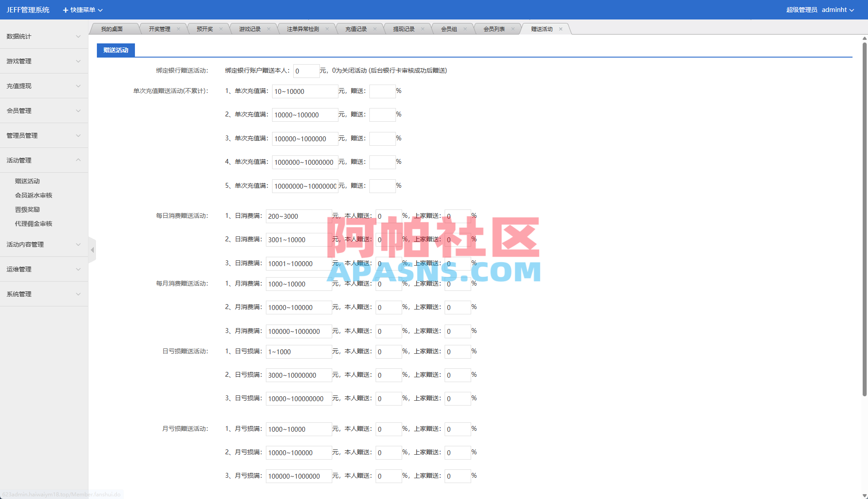Click the 绑定银行账户赠送本人 amount field
This screenshot has width=868, height=499.
pyautogui.click(x=306, y=71)
